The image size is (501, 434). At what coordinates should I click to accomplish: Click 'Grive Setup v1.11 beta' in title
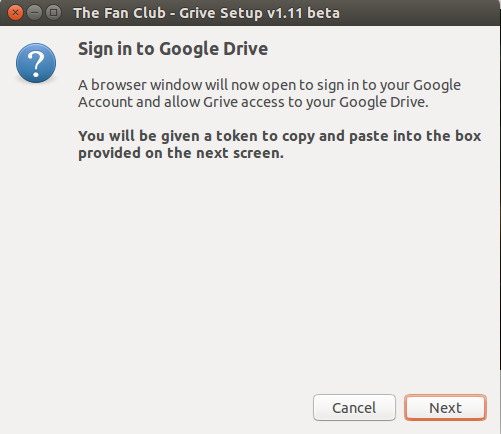click(259, 13)
